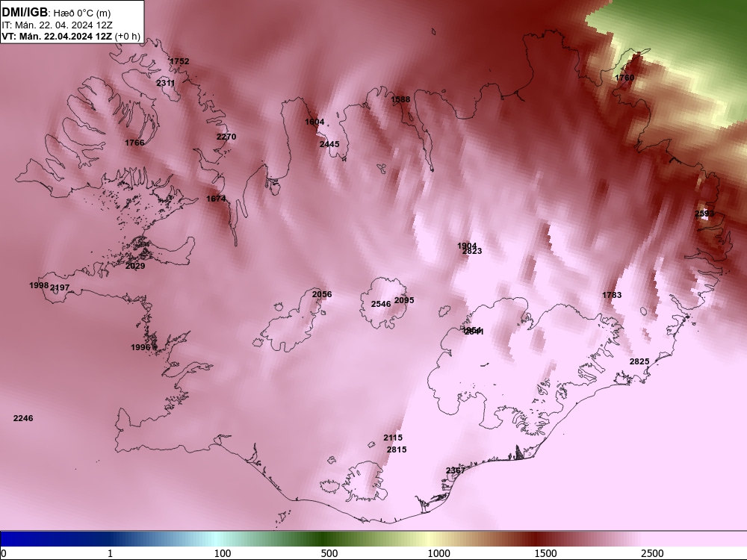Click the 'VT: Mán. 22.04.2024 12Z (+0 h)' line
The image size is (747, 560).
tap(71, 36)
